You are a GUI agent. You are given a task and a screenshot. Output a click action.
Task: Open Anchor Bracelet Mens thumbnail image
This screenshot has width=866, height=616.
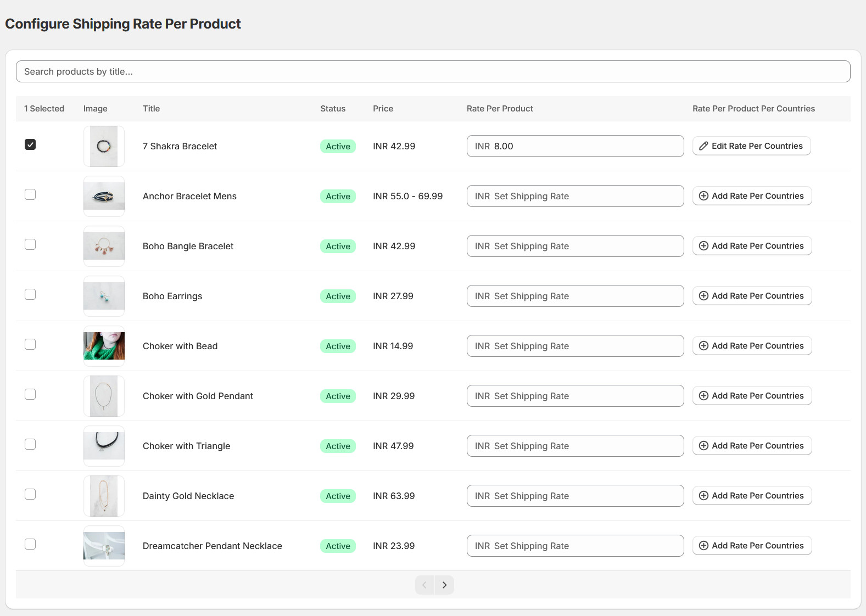tap(104, 196)
